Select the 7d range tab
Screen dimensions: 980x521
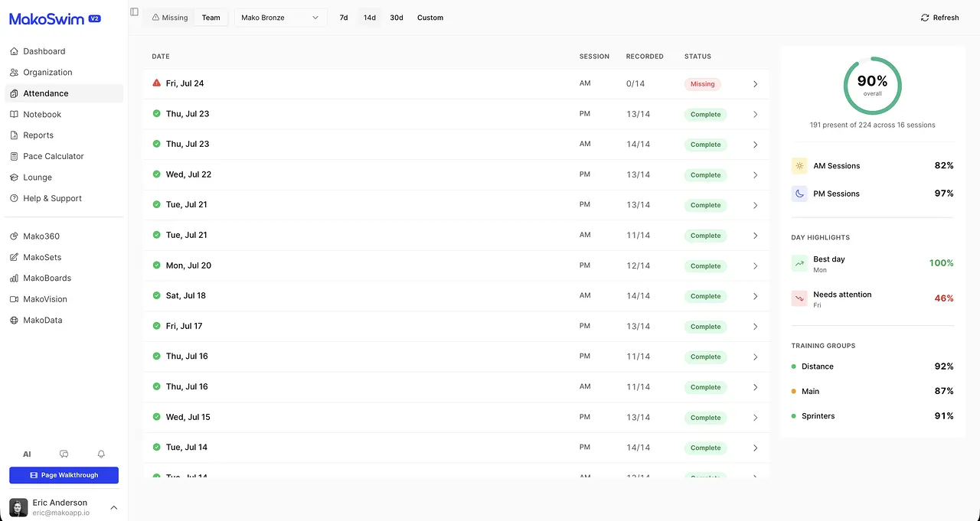pyautogui.click(x=344, y=18)
